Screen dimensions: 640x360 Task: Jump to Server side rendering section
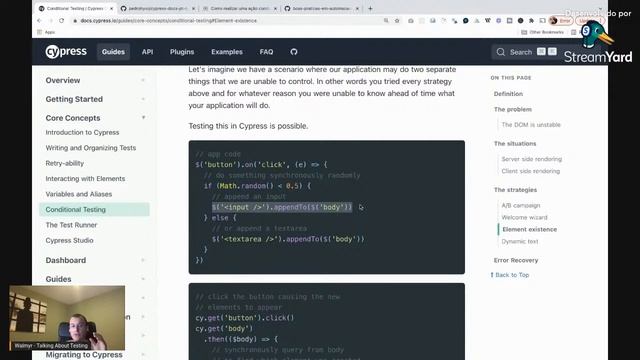pyautogui.click(x=531, y=159)
